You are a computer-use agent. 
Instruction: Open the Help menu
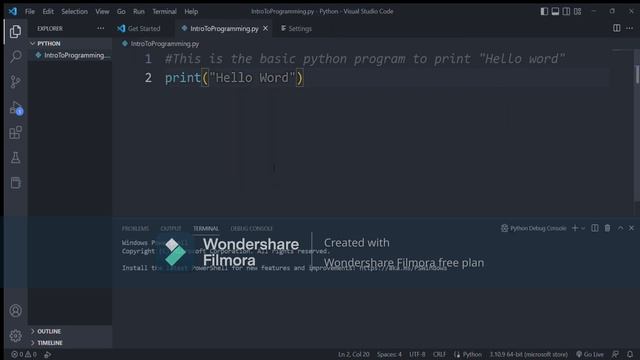(191, 11)
